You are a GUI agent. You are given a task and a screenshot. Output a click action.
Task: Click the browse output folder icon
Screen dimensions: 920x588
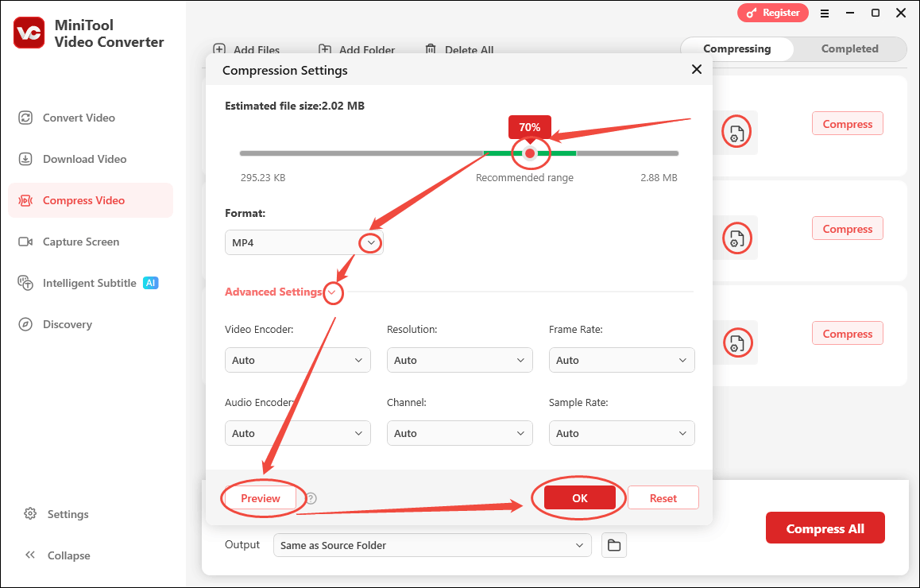613,545
